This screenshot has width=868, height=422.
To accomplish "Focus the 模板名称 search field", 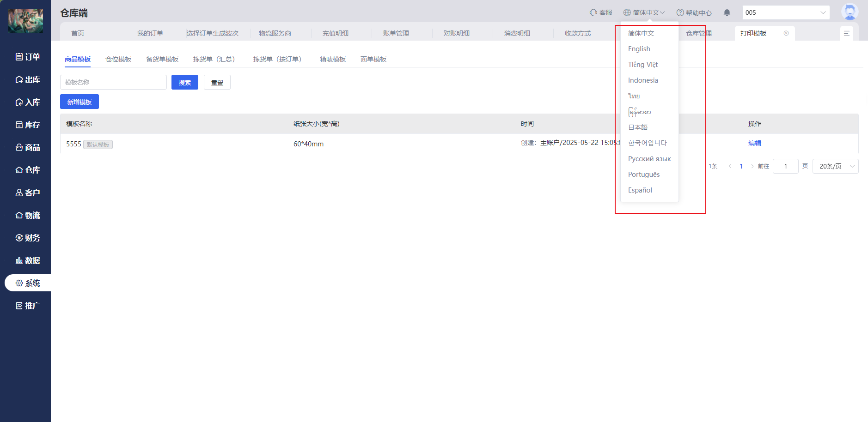I will pyautogui.click(x=113, y=82).
